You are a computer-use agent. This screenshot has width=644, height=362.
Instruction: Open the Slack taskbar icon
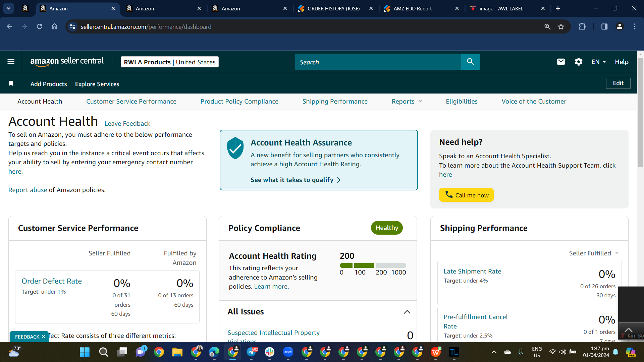[270, 352]
